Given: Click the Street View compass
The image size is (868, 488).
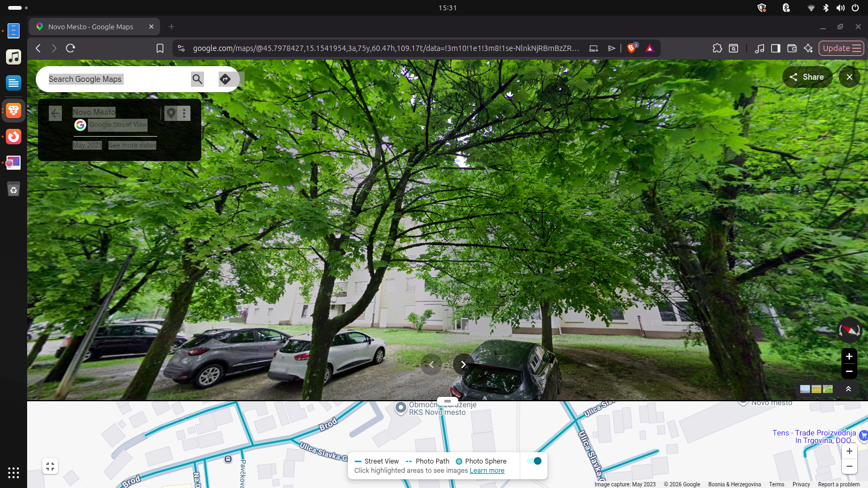Looking at the screenshot, I should click(850, 330).
